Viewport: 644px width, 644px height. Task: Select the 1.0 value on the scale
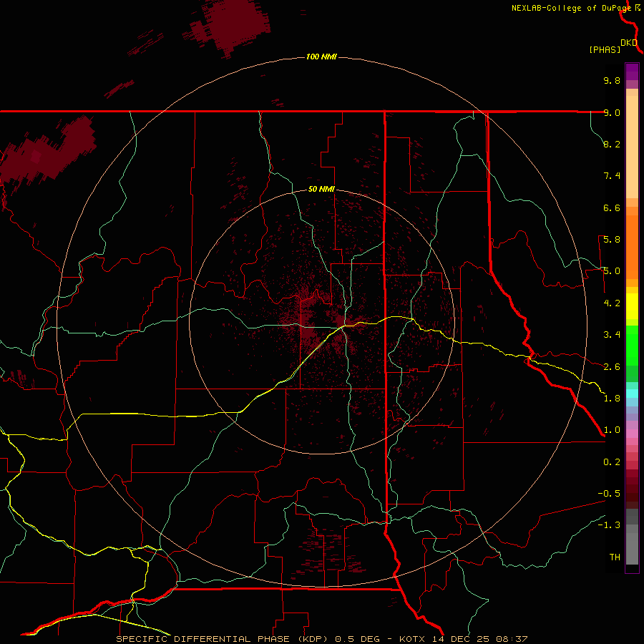pyautogui.click(x=612, y=429)
